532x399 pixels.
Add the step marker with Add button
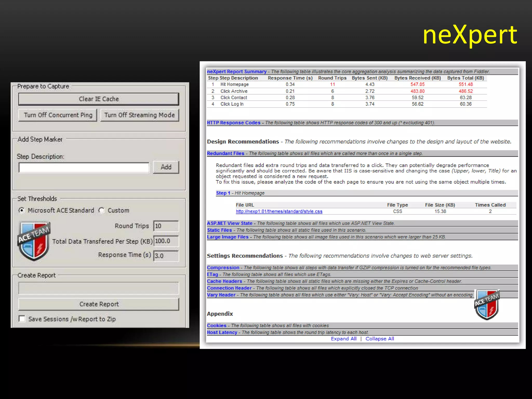tap(166, 167)
